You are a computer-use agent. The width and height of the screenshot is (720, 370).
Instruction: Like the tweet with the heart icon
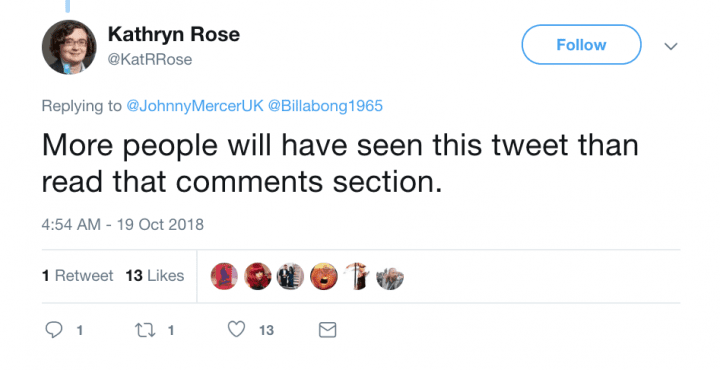(x=236, y=330)
